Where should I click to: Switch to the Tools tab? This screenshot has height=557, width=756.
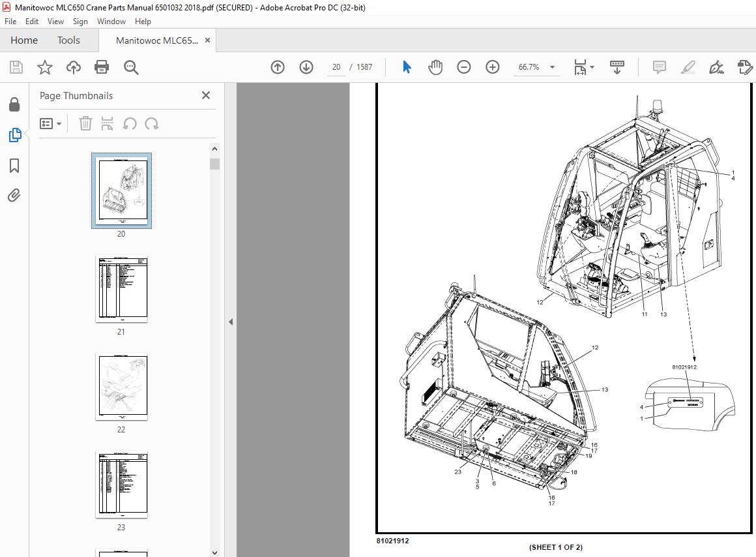(x=68, y=40)
